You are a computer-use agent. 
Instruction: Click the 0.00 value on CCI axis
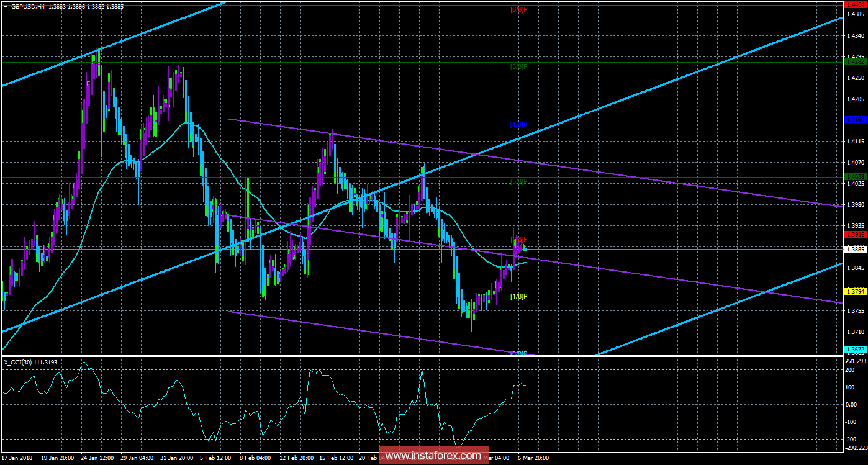click(852, 404)
